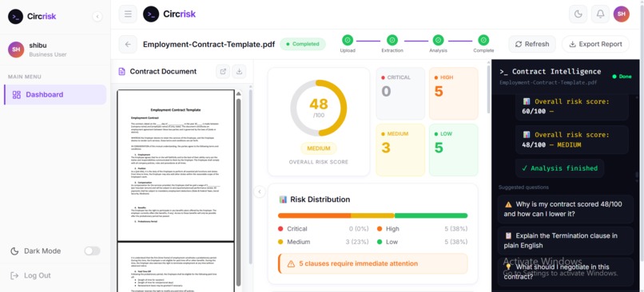Click the Contract Document file icon
The width and height of the screenshot is (644, 292).
pos(121,71)
